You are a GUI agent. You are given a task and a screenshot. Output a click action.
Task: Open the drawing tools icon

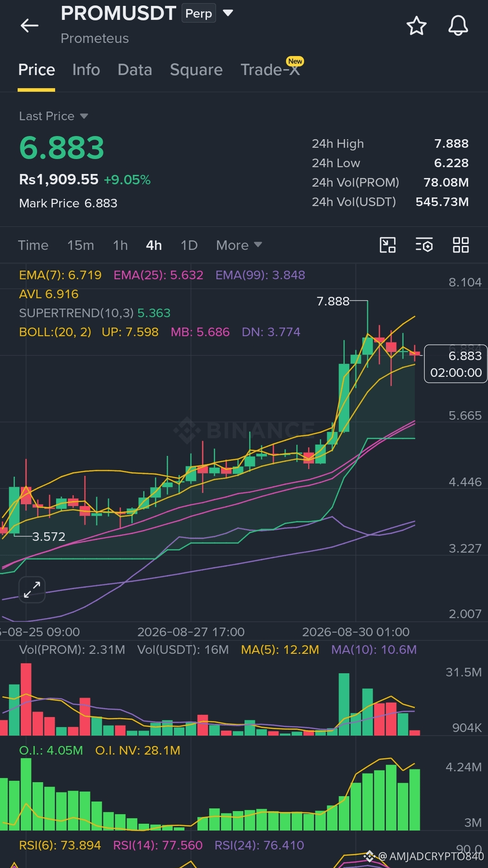387,245
